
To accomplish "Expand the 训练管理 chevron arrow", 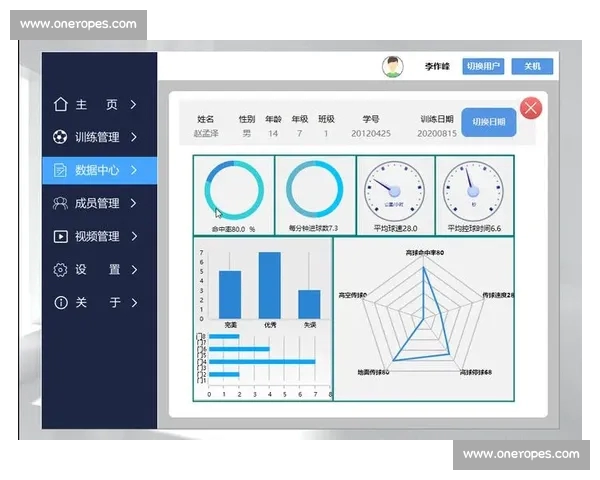I will click(134, 137).
